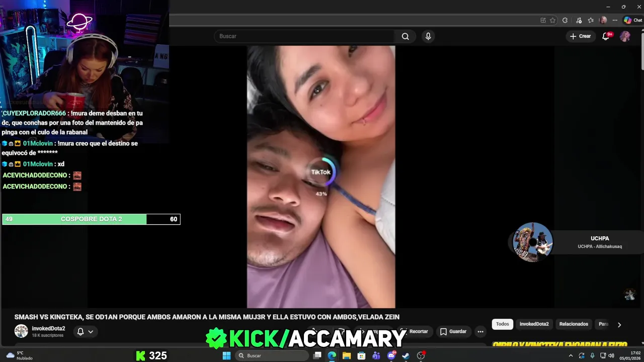Click the UCHPA music overlay thumbnail
Viewport: 644px width, 362px height.
click(x=532, y=242)
